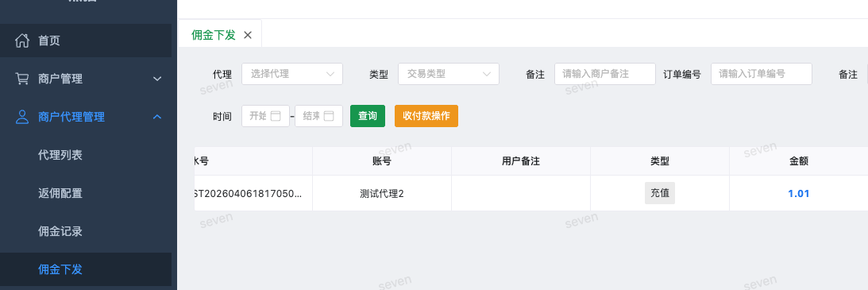The image size is (868, 290).
Task: Click the 用户备注 column header
Action: (x=521, y=161)
